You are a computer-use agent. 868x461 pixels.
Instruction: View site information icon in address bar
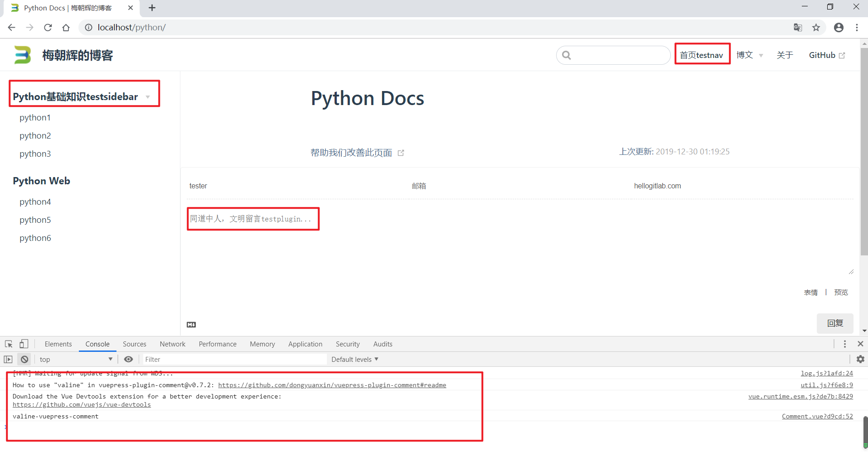[x=89, y=28]
